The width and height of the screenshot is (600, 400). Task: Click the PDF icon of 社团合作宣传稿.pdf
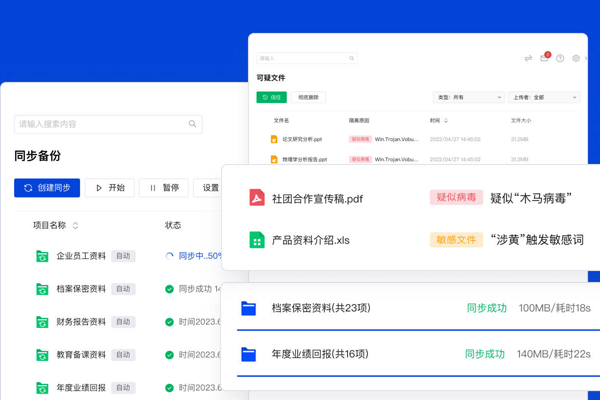click(x=257, y=198)
